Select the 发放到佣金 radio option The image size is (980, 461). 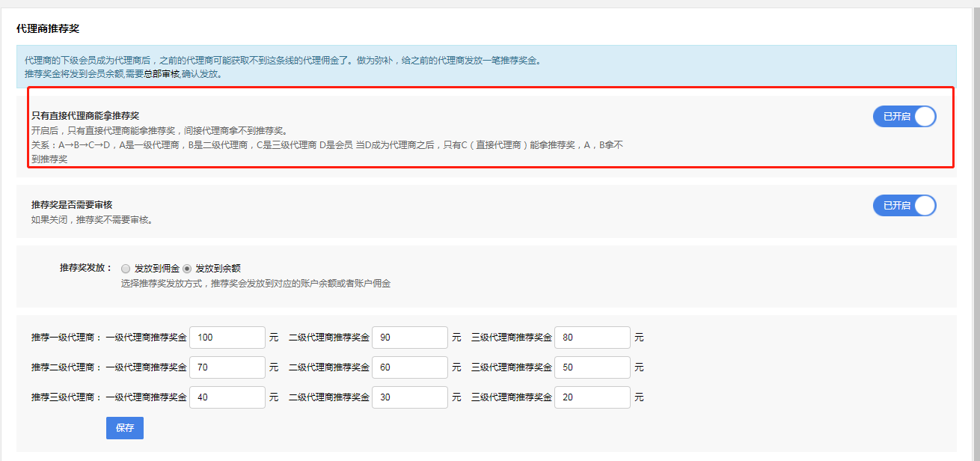point(126,268)
